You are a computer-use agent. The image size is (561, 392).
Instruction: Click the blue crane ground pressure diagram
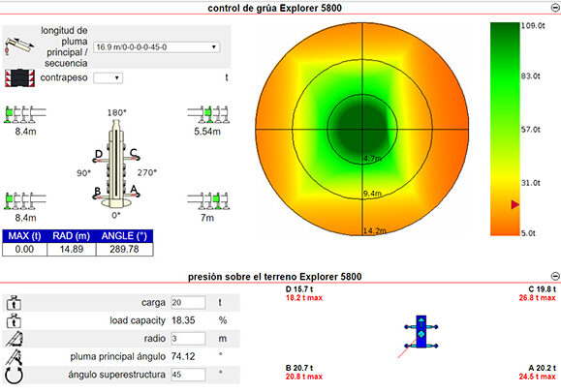421,332
